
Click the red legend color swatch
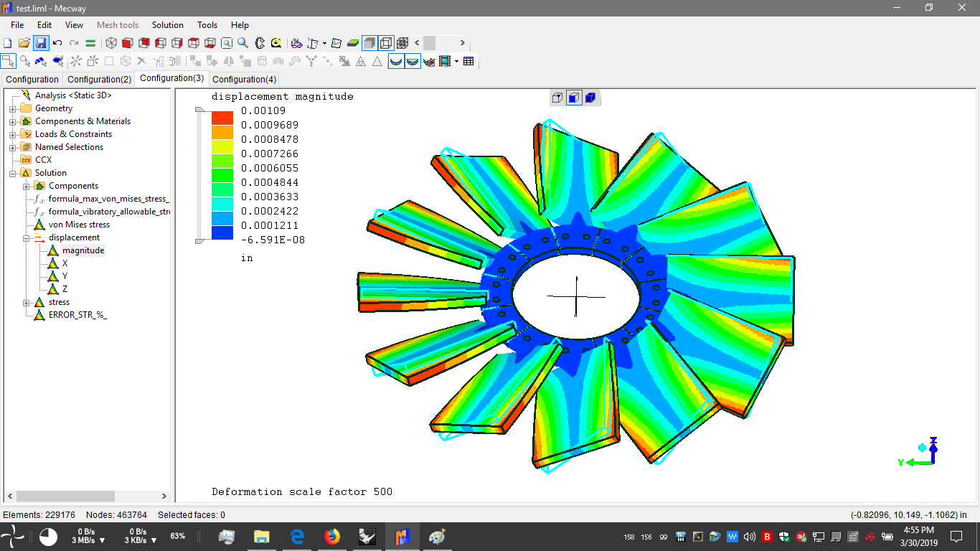tap(222, 118)
